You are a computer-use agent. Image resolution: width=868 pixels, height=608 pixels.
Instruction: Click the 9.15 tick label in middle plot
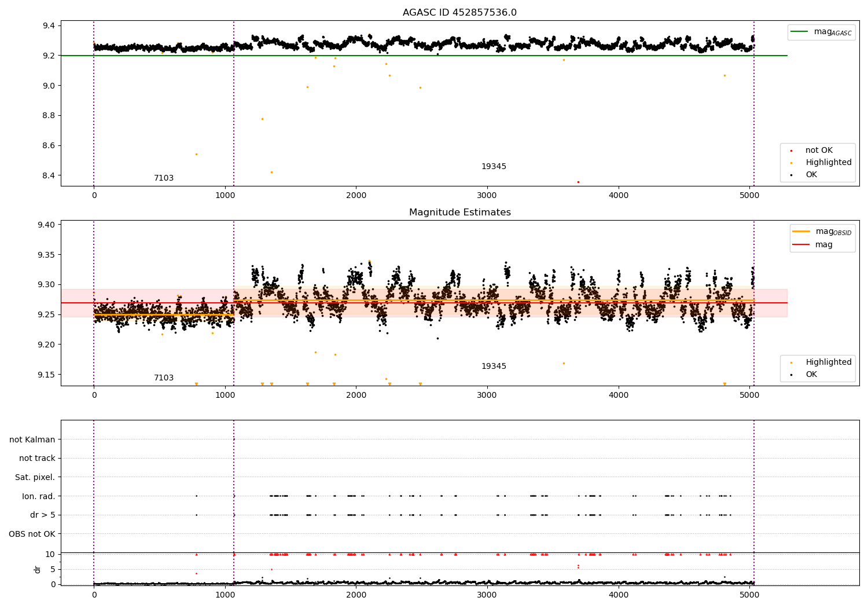[45, 375]
